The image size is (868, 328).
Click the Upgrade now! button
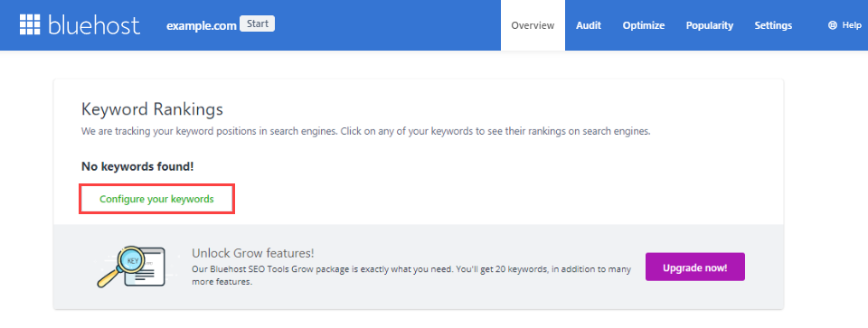point(694,267)
